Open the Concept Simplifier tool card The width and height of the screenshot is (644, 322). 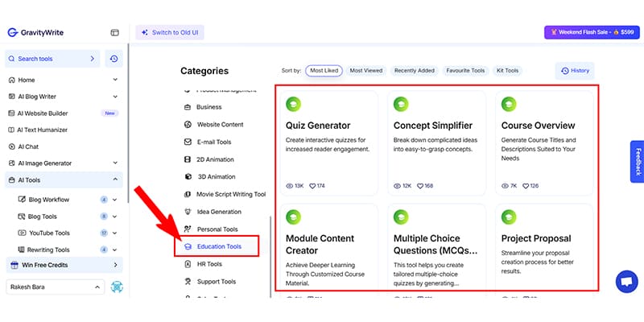(x=436, y=143)
